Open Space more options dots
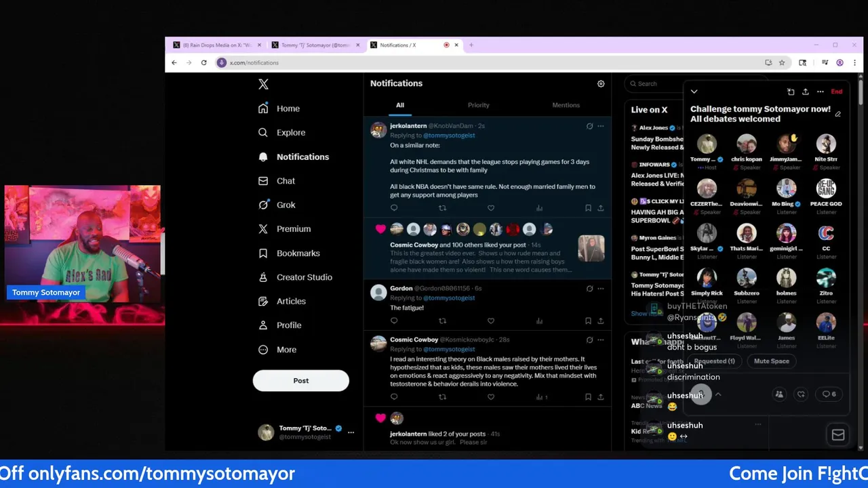868x488 pixels. (821, 91)
